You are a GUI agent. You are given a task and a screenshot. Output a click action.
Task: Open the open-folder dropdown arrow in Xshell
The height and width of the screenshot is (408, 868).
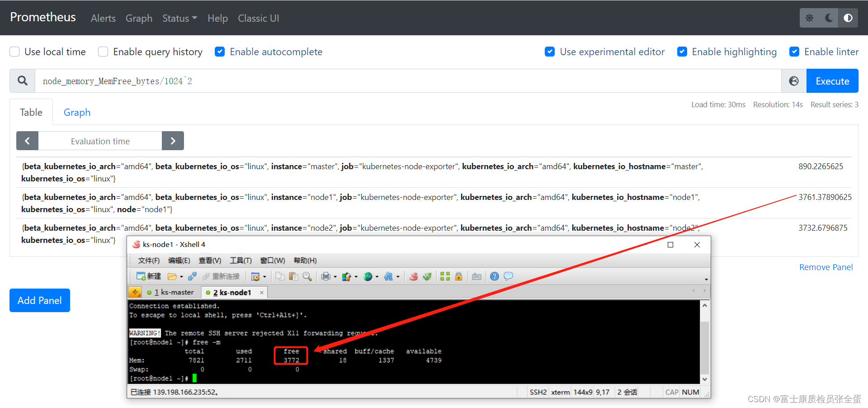[181, 276]
